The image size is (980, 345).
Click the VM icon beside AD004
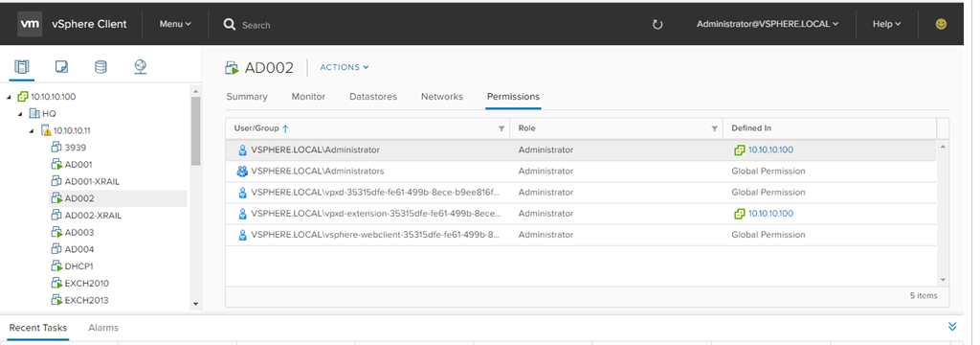point(56,248)
